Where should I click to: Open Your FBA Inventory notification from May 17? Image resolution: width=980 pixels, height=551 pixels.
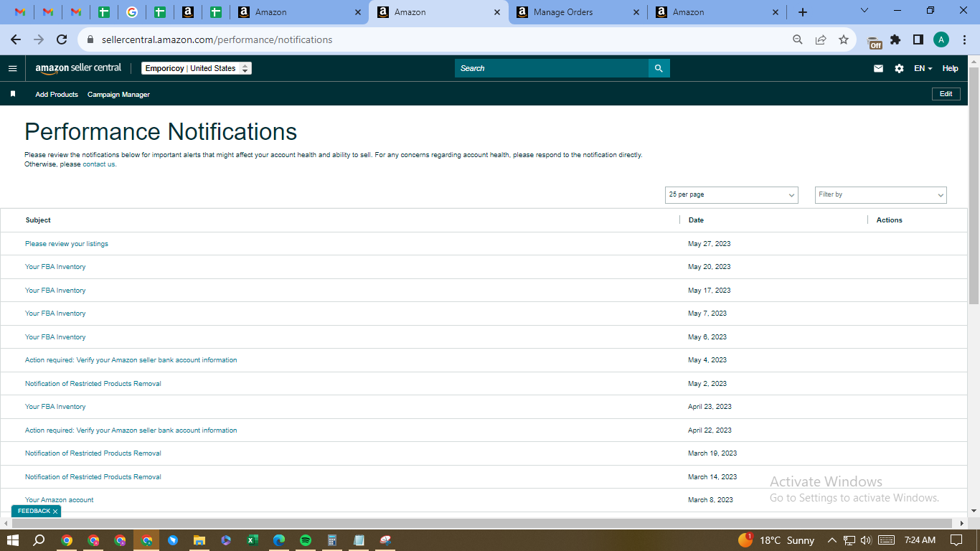coord(55,291)
